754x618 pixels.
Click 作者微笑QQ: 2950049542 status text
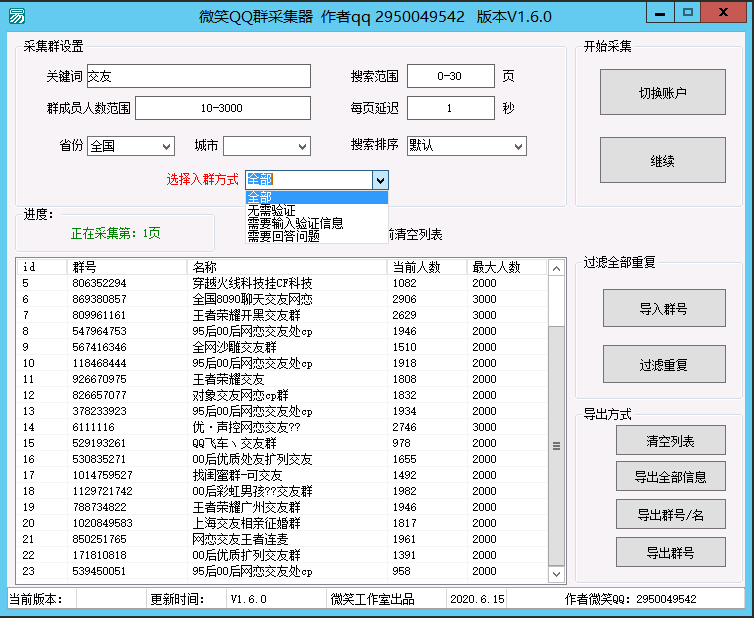630,599
